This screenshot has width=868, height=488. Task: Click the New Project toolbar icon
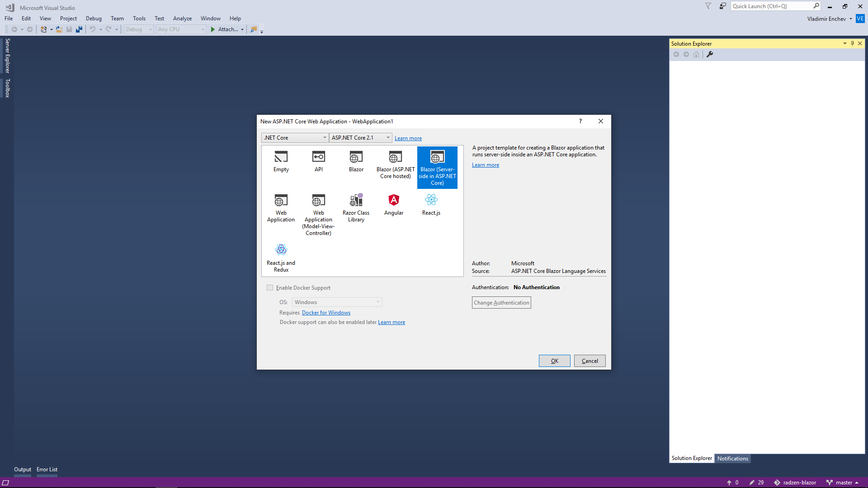(x=44, y=29)
